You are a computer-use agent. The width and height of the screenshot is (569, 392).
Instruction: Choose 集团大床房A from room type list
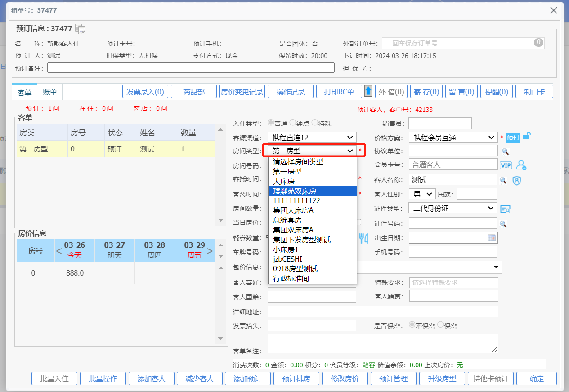click(x=313, y=210)
